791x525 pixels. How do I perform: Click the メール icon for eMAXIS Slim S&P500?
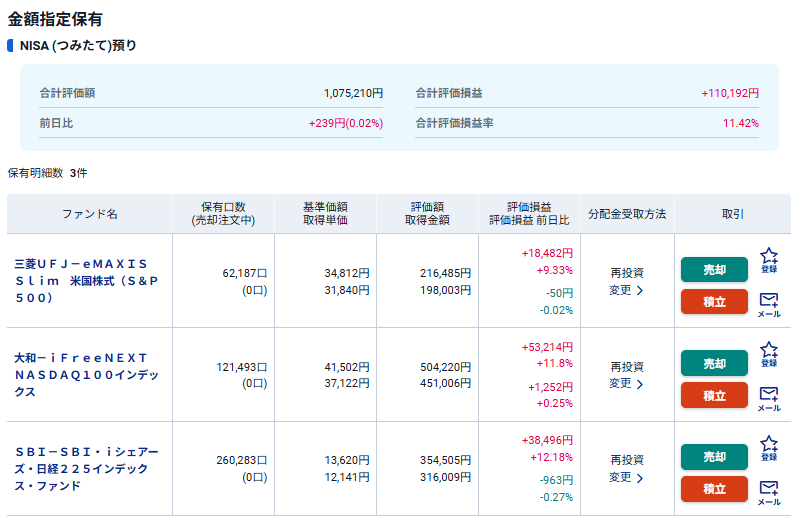click(x=768, y=304)
